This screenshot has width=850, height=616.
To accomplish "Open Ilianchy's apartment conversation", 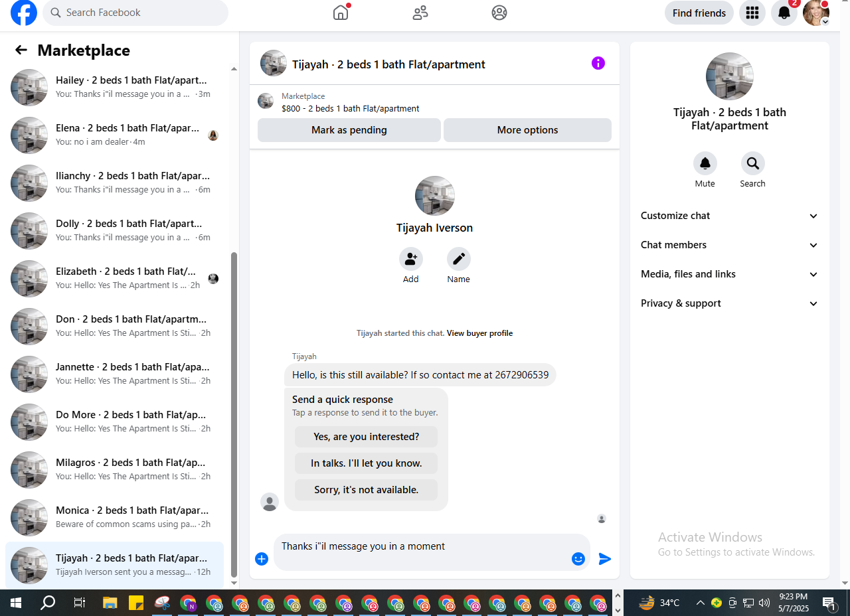I will click(x=114, y=183).
